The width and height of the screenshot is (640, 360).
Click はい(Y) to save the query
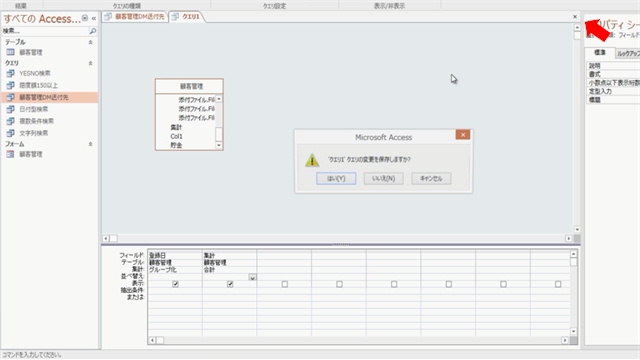coord(336,178)
